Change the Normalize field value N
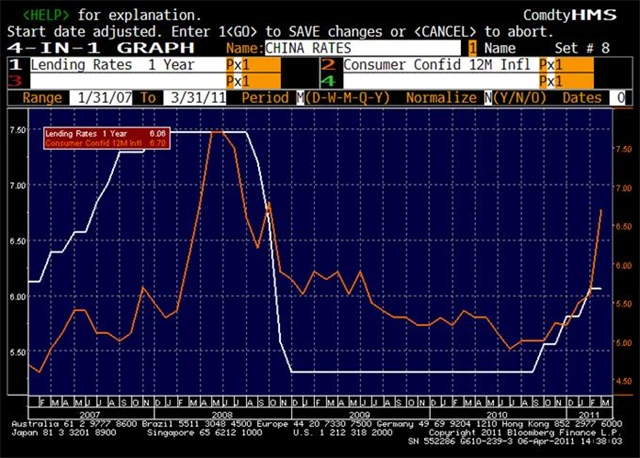Viewport: 640px width, 458px height. point(488,98)
